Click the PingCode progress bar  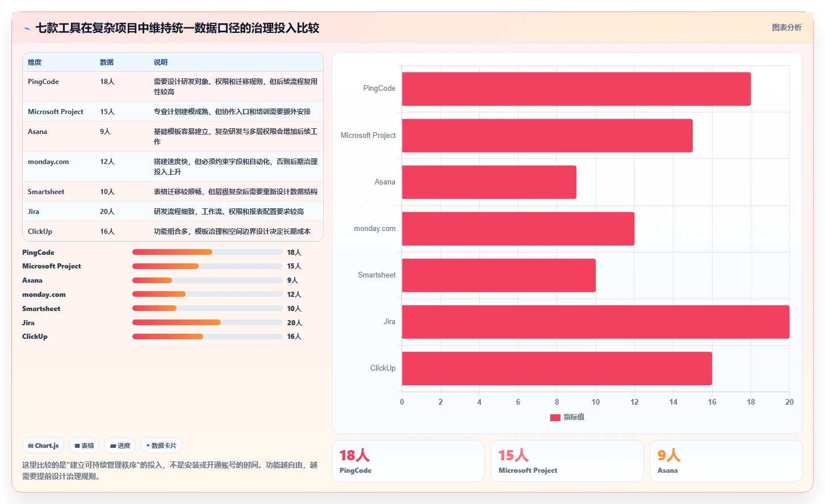tap(207, 252)
